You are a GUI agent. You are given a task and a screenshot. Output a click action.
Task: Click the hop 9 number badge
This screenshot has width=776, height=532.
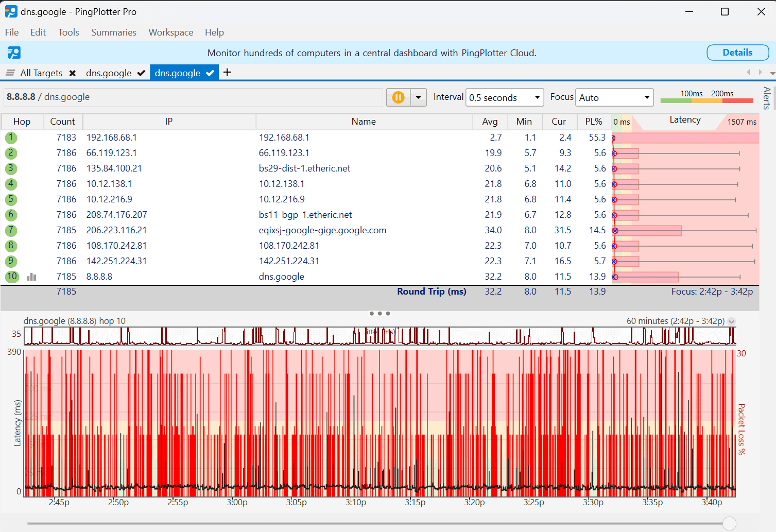pyautogui.click(x=11, y=261)
